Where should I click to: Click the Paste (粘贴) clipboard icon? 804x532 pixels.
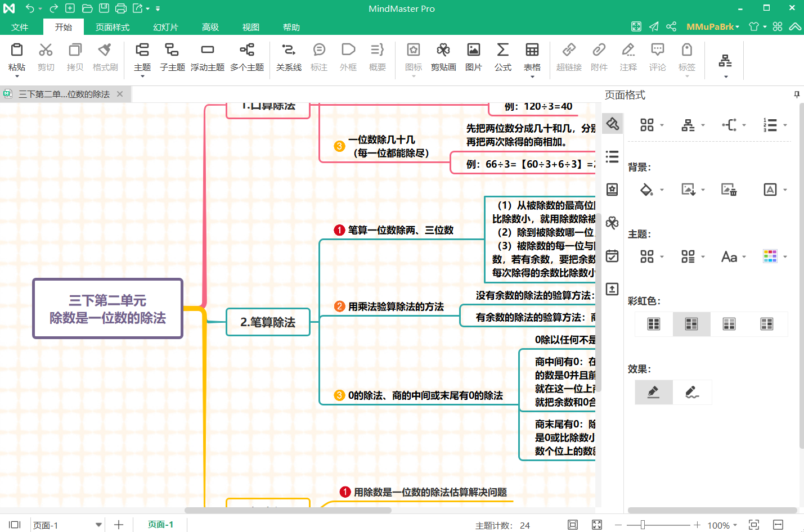[x=17, y=50]
